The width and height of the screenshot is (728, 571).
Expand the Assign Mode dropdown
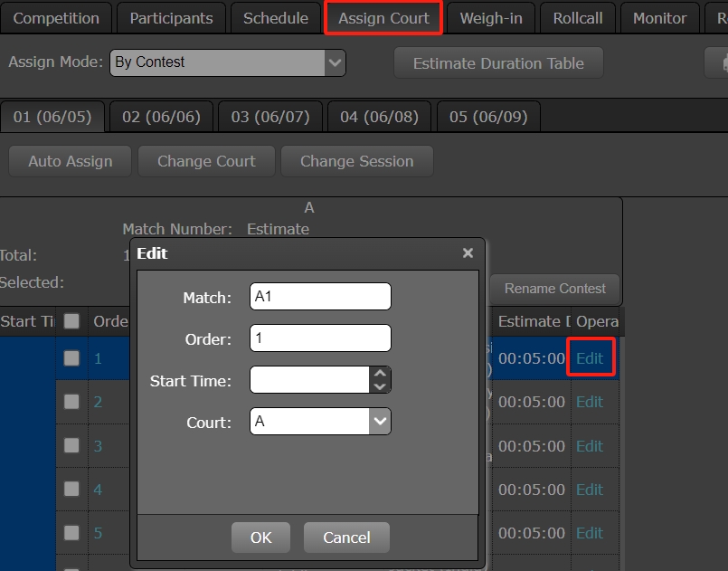336,62
